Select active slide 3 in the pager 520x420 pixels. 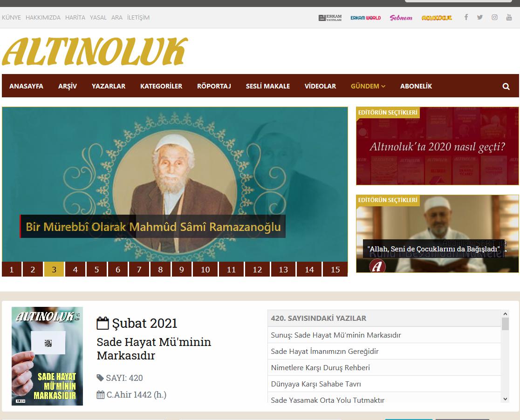click(54, 270)
